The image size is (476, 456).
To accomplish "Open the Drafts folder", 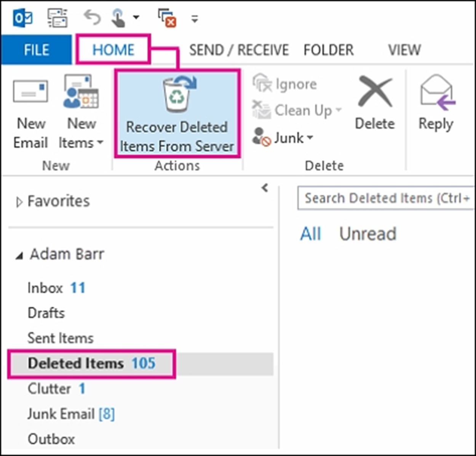I will point(46,313).
